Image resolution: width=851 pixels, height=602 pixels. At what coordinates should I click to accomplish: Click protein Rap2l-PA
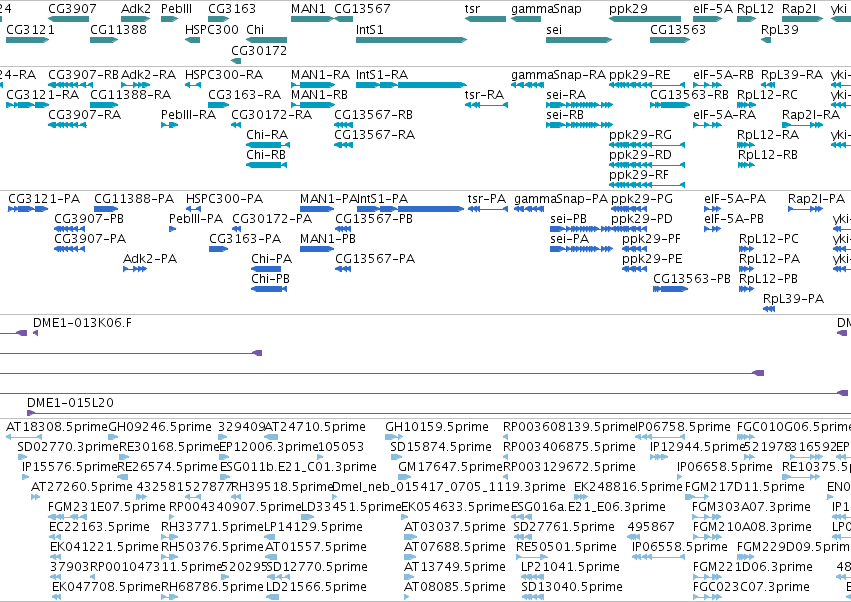[816, 199]
